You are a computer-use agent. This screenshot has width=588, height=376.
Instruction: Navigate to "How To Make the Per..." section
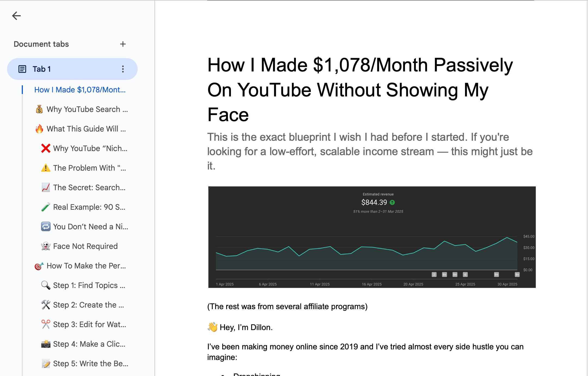click(86, 266)
